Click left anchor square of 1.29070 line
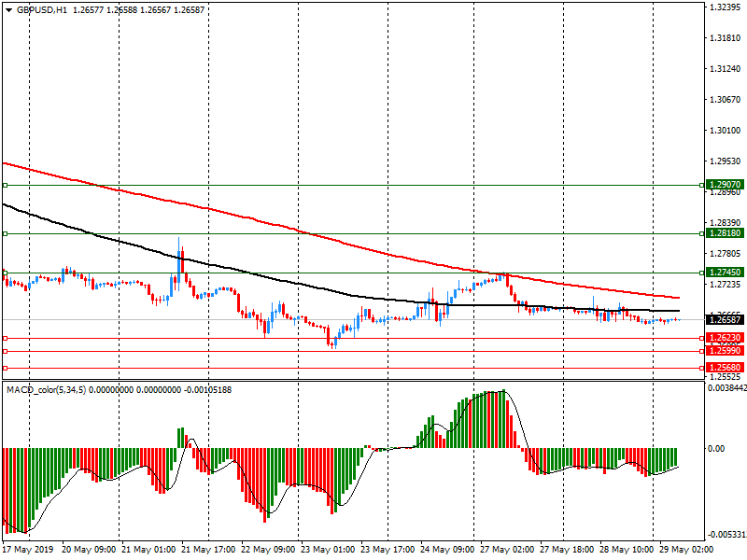This screenshot has width=747, height=560. (x=5, y=185)
